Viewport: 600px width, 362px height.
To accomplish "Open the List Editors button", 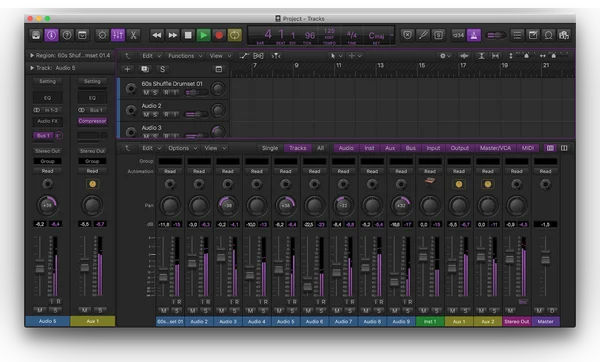I will click(517, 35).
